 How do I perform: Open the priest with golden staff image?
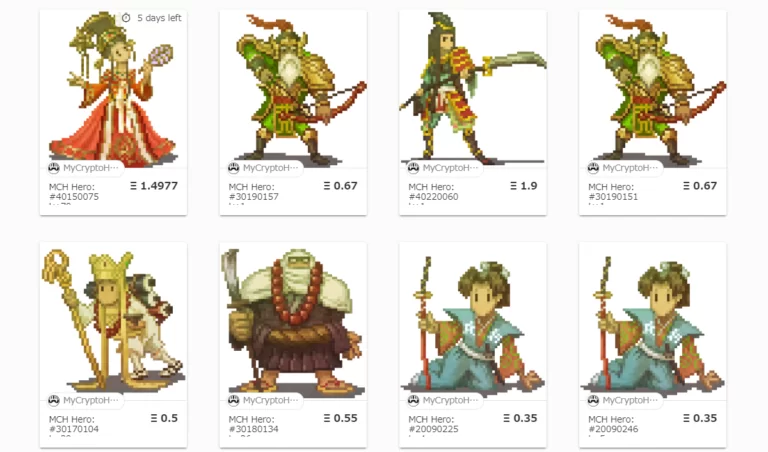(113, 321)
